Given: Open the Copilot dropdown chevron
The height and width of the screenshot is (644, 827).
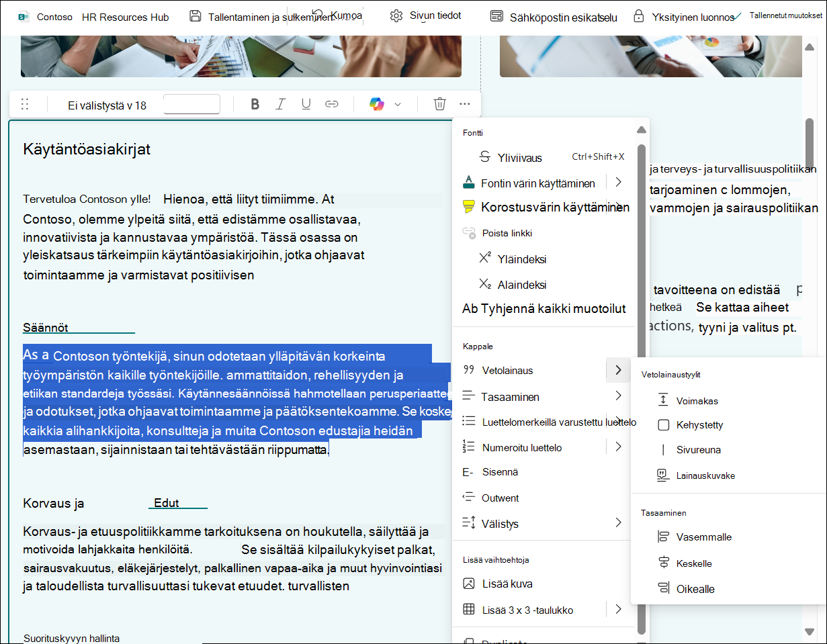Looking at the screenshot, I should (x=398, y=104).
